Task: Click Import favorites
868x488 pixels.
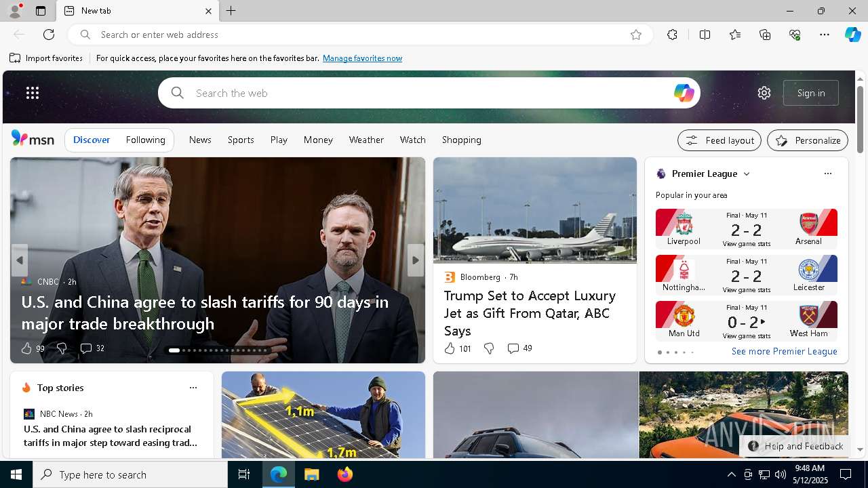Action: tap(46, 58)
